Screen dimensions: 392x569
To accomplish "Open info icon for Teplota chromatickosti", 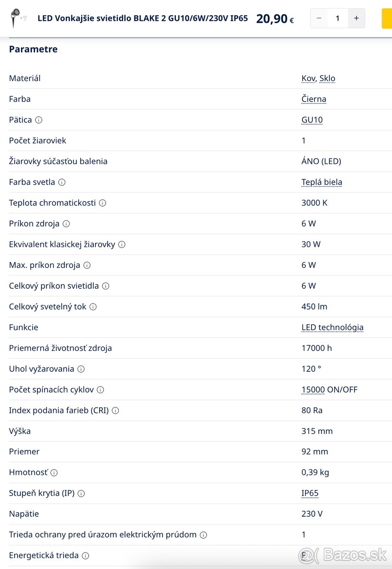I will click(x=102, y=203).
